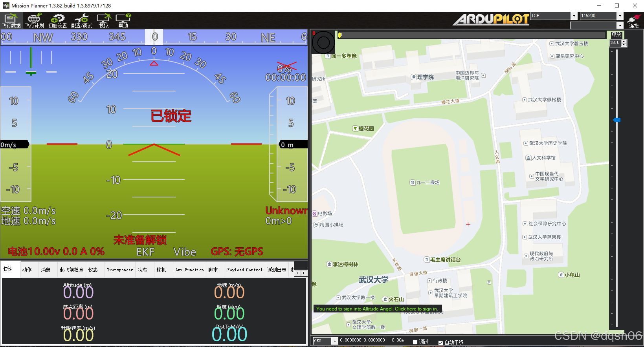Screen dimensions: 644x347
Task: Click the 电池1 battery status text
Action: (56, 252)
